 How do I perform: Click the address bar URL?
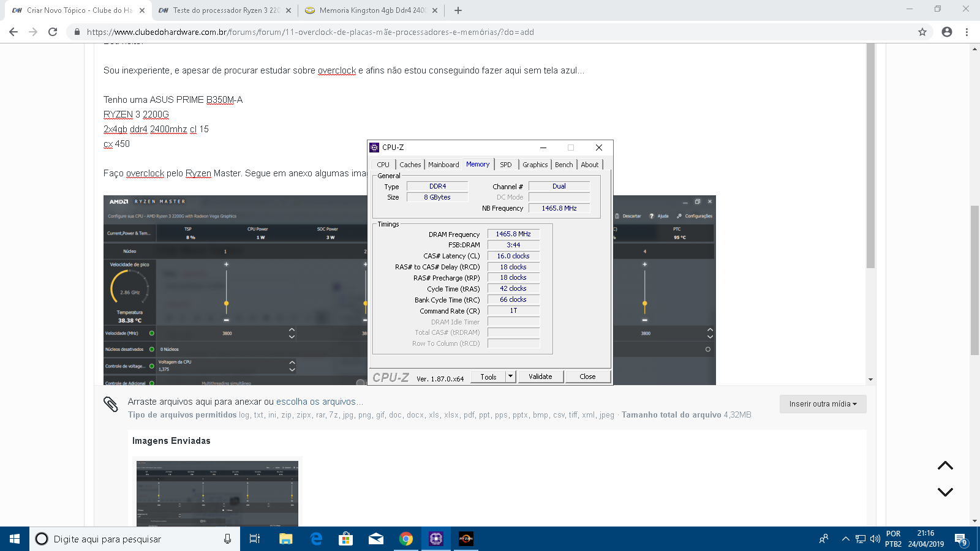(310, 32)
